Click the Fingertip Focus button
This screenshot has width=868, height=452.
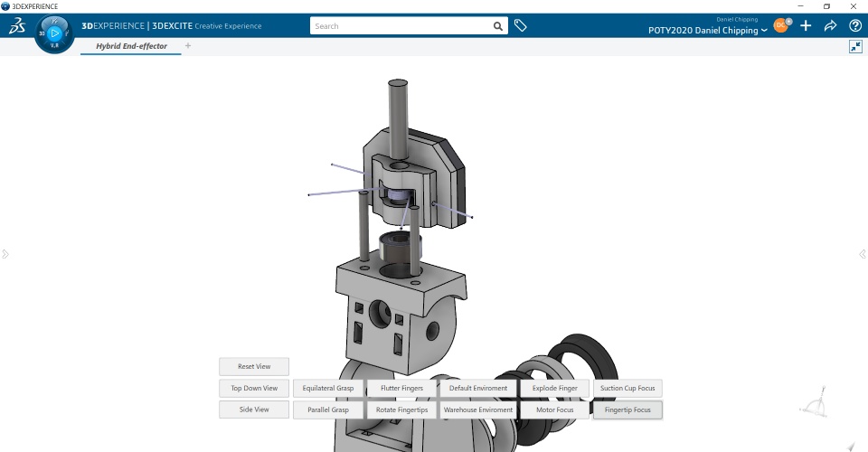(627, 410)
